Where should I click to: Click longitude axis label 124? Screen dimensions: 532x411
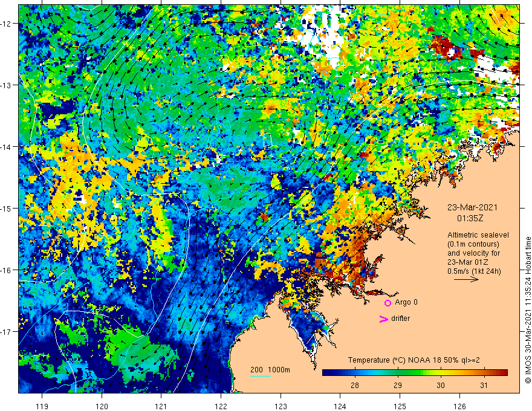(x=340, y=406)
